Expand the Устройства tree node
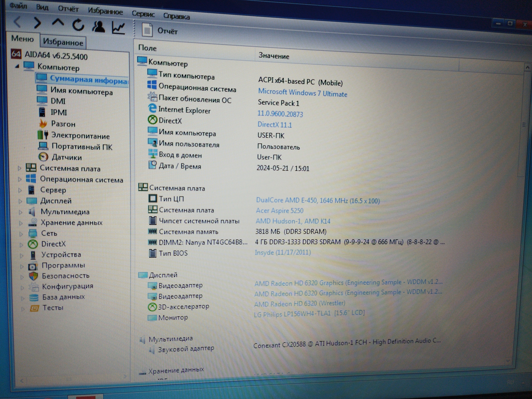Screen dimensions: 532x399 click(x=22, y=255)
